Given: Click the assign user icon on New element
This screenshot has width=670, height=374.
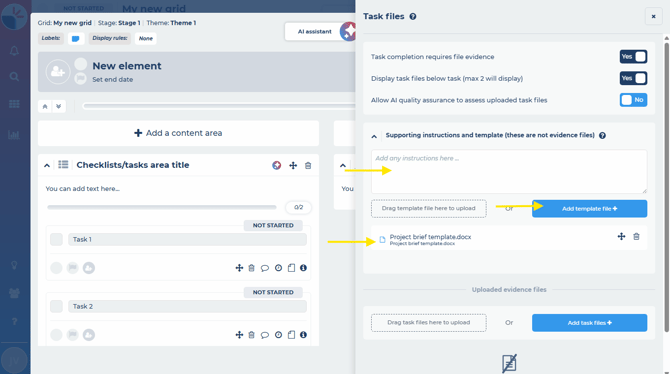Looking at the screenshot, I should coord(58,71).
